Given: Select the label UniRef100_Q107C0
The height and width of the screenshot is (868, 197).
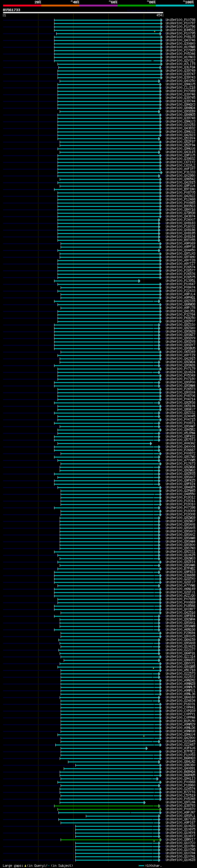Looking at the screenshot, I should click(x=180, y=843).
